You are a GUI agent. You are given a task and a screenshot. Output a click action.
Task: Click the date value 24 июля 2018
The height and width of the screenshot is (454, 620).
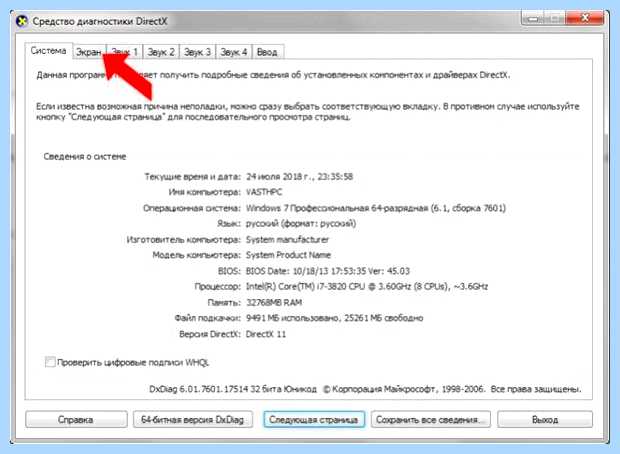click(x=299, y=176)
